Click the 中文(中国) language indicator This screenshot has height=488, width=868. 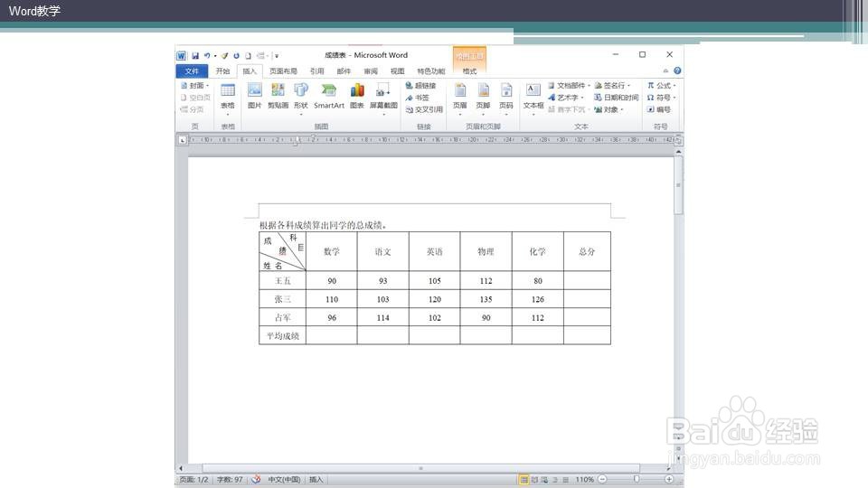click(284, 480)
